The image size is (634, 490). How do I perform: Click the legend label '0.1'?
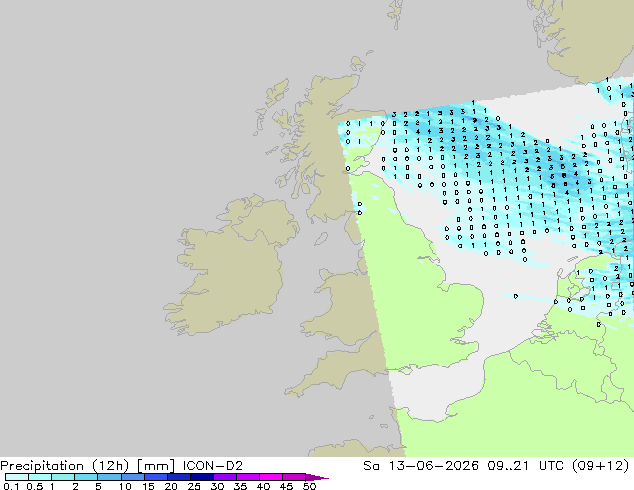11,486
